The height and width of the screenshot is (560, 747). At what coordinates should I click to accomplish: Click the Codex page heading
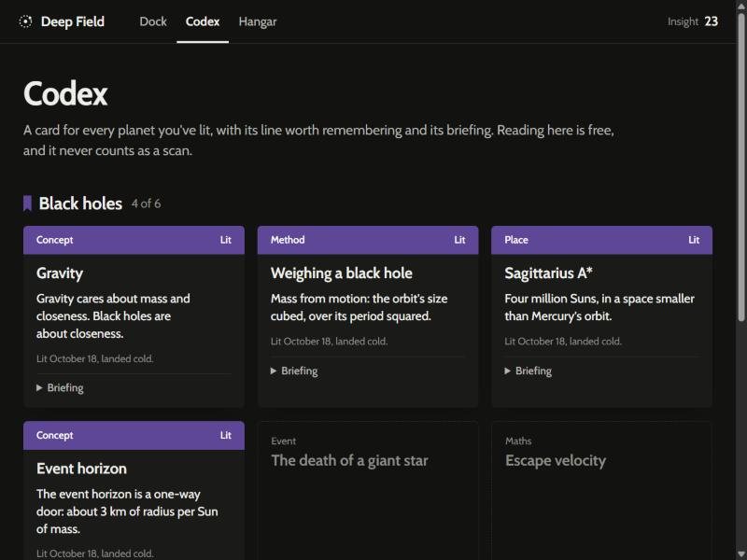pos(65,93)
